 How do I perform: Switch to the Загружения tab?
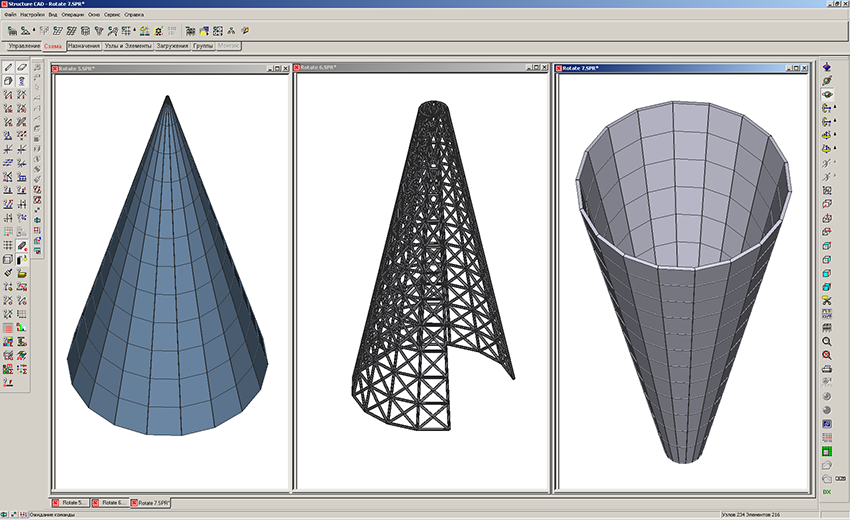click(172, 47)
